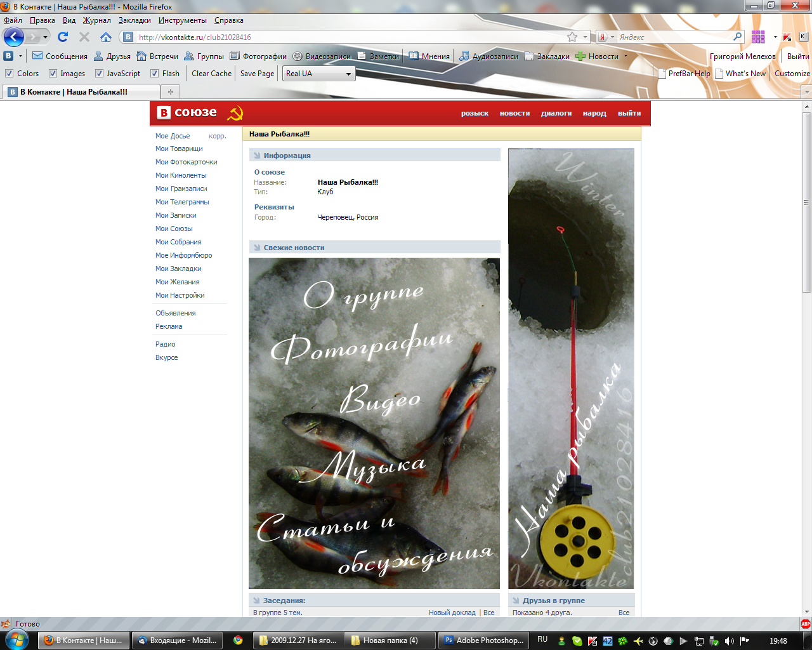This screenshot has height=650, width=812.
Task: Disable the JavaScript checkbox in PrefBar
Action: (99, 74)
